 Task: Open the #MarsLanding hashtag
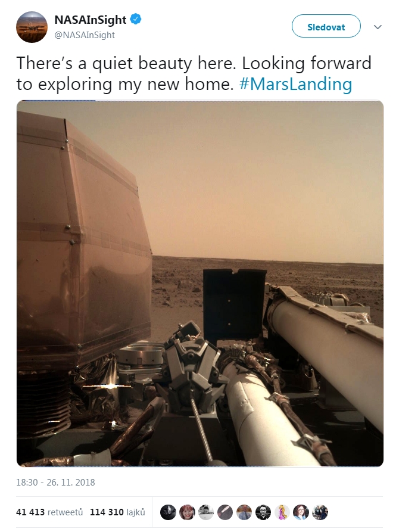pyautogui.click(x=295, y=84)
